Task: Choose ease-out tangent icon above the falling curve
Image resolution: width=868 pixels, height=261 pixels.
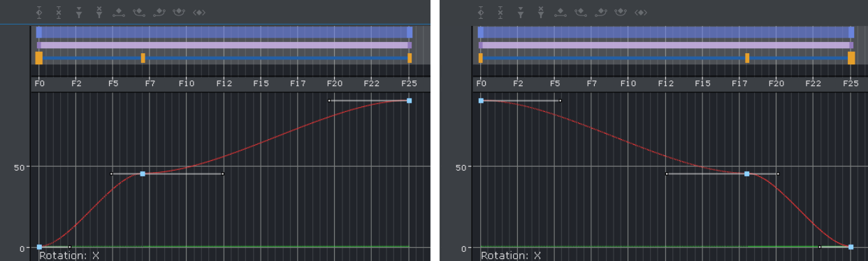Action: click(x=600, y=12)
